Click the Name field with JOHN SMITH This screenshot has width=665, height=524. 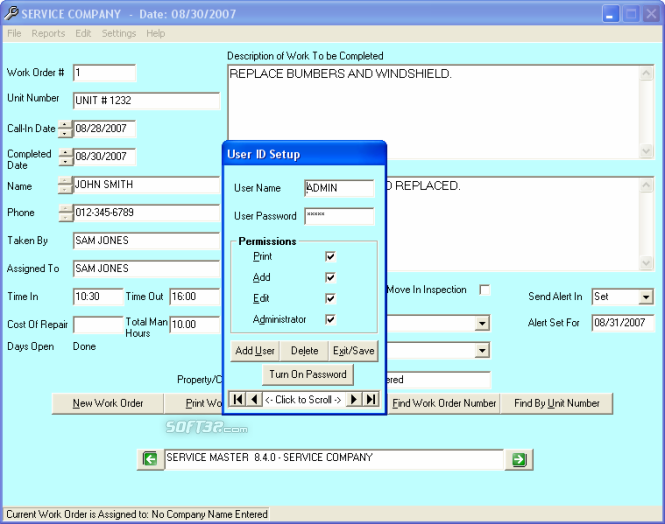coord(146,185)
